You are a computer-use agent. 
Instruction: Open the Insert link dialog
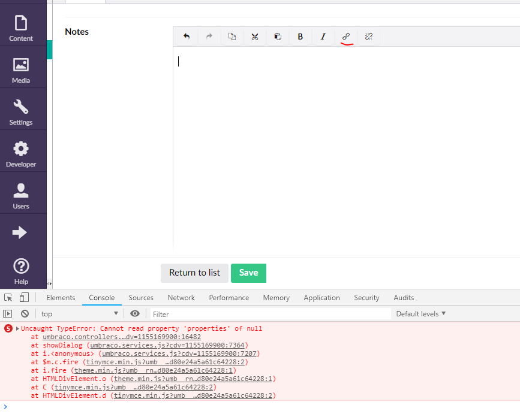[x=346, y=37]
